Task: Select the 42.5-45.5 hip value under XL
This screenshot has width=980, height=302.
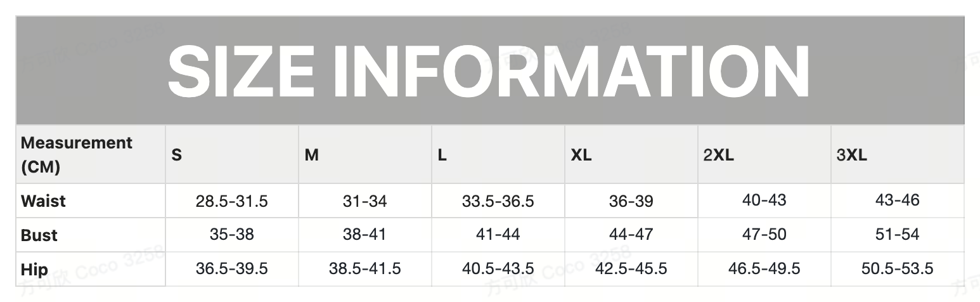Action: [631, 269]
